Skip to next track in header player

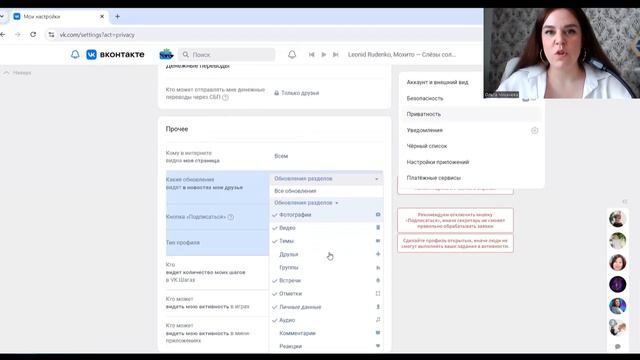pos(336,55)
